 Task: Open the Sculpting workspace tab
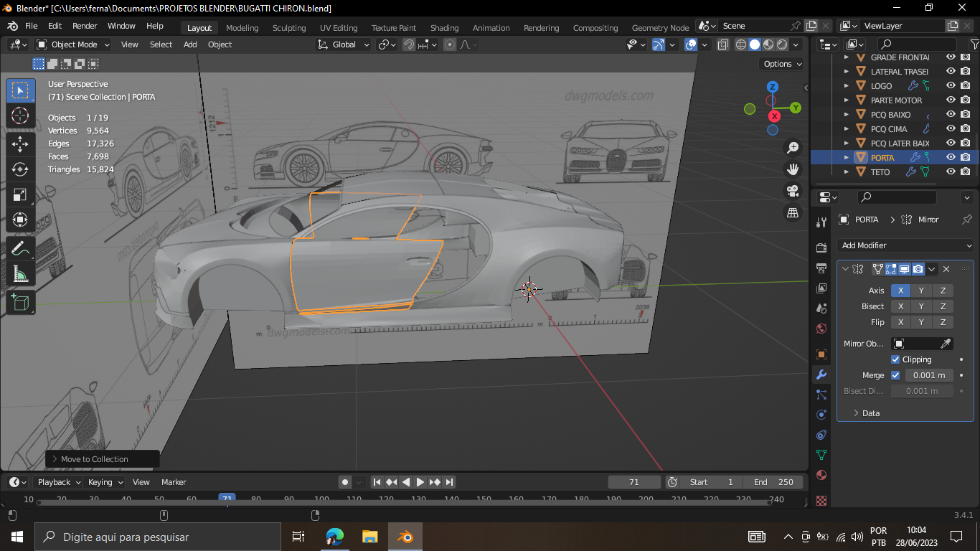click(x=288, y=28)
